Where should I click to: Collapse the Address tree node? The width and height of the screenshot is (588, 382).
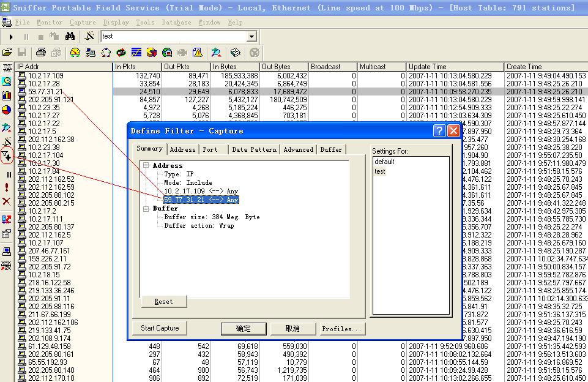pyautogui.click(x=146, y=165)
